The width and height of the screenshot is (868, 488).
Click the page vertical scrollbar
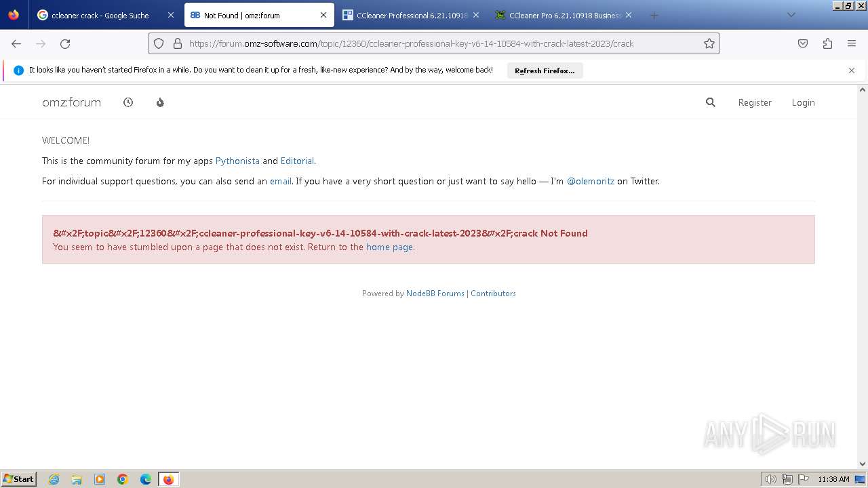(863, 277)
